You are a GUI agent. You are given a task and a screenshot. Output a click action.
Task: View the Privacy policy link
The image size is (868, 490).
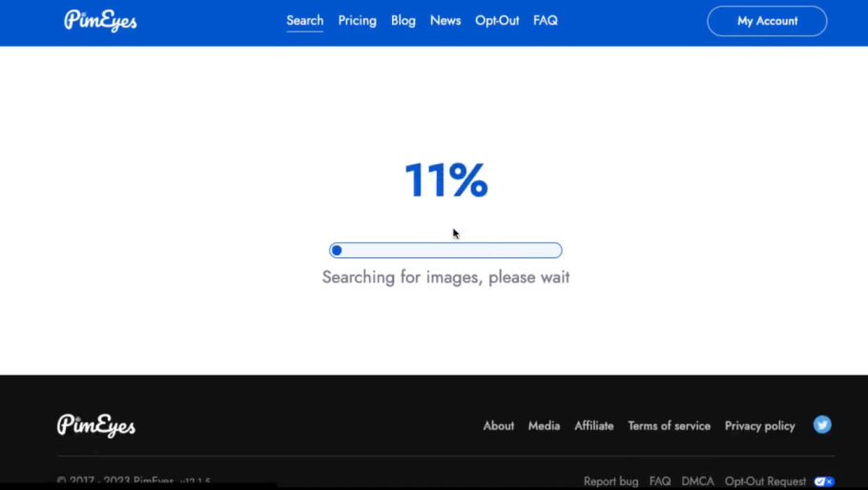(x=759, y=426)
